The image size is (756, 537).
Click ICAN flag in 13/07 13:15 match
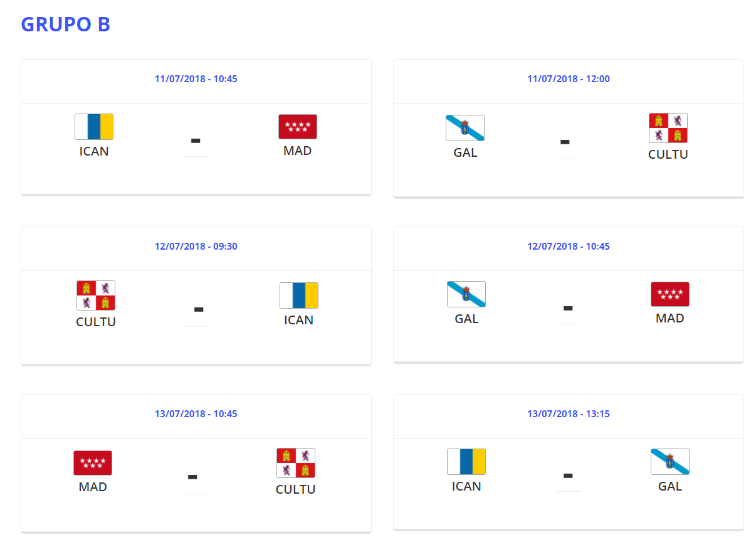[466, 462]
